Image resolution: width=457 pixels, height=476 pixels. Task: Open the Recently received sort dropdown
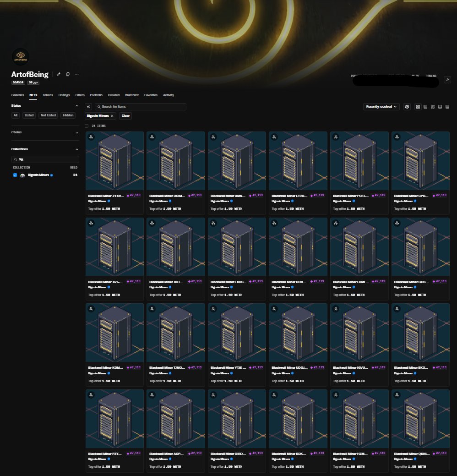click(x=381, y=107)
